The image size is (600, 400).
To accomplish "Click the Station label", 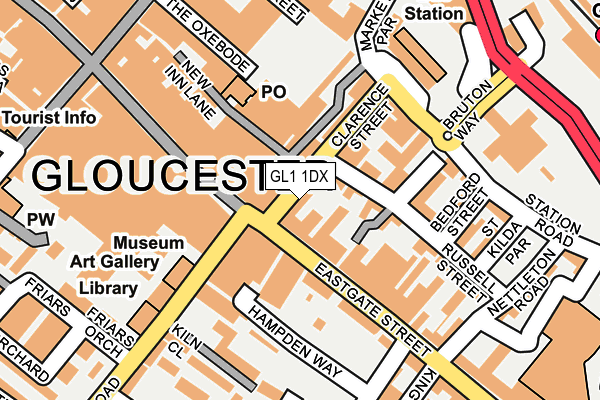I will (x=434, y=14).
